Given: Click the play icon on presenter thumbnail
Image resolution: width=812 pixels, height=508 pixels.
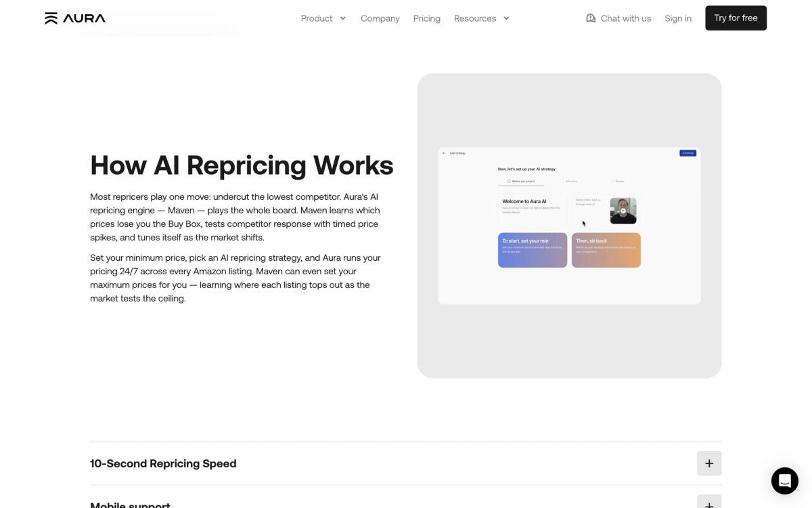Looking at the screenshot, I should click(623, 211).
